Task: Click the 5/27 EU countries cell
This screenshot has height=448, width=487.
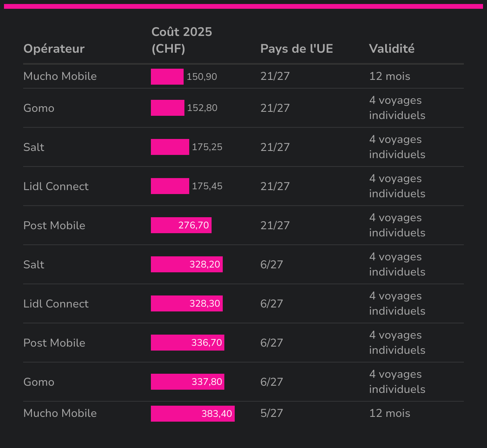Action: pos(271,413)
